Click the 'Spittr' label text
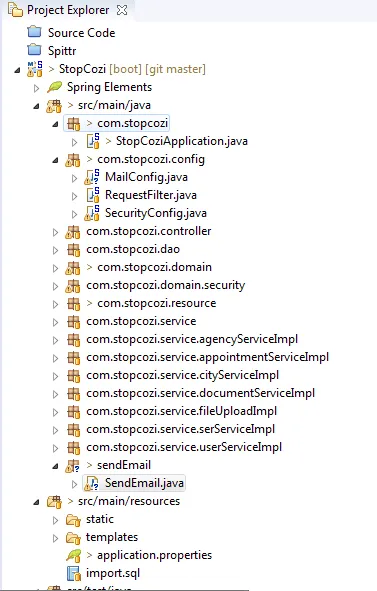377x591 pixels. [x=62, y=51]
